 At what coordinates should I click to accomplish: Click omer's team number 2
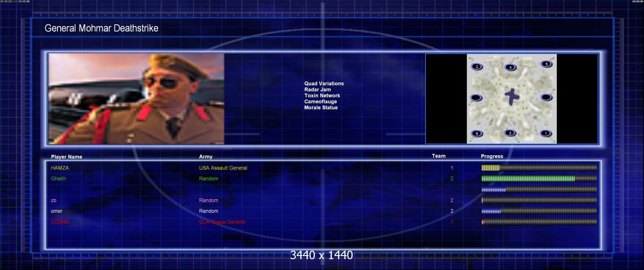click(x=452, y=211)
